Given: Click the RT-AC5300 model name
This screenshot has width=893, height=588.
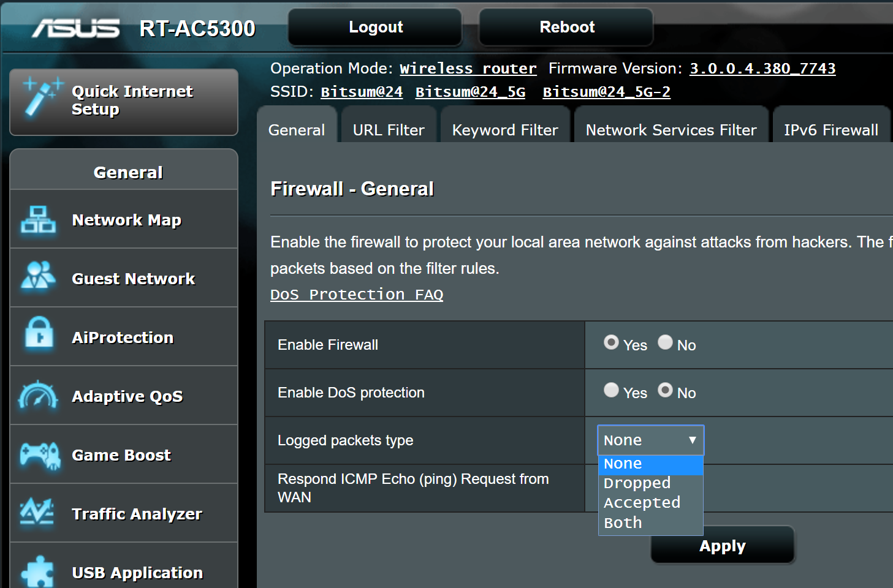Looking at the screenshot, I should [x=197, y=28].
